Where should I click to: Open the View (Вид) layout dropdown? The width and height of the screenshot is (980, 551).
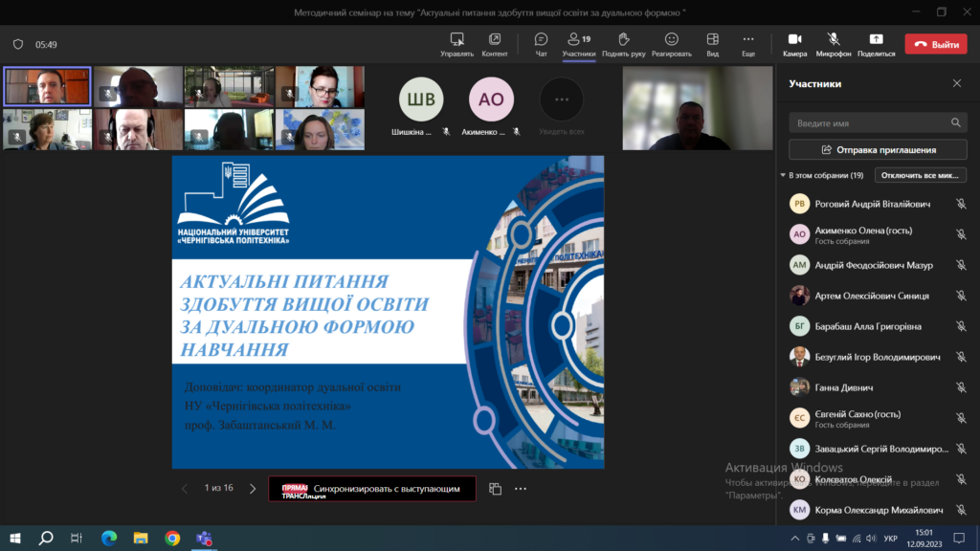[712, 44]
